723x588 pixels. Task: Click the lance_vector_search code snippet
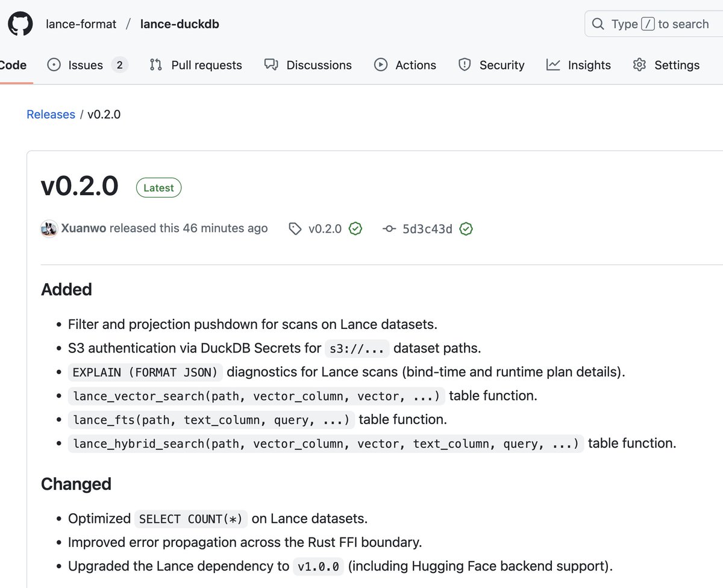[x=257, y=396]
